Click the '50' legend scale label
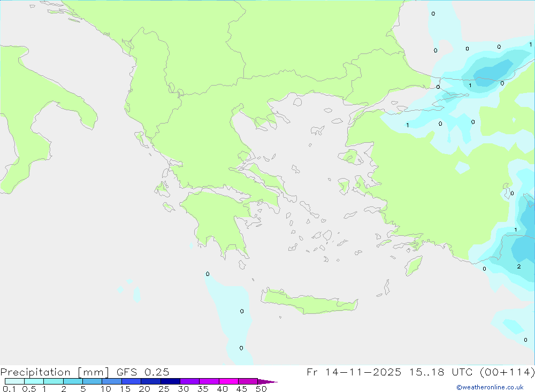Image resolution: width=535 pixels, height=392 pixels. click(x=261, y=389)
